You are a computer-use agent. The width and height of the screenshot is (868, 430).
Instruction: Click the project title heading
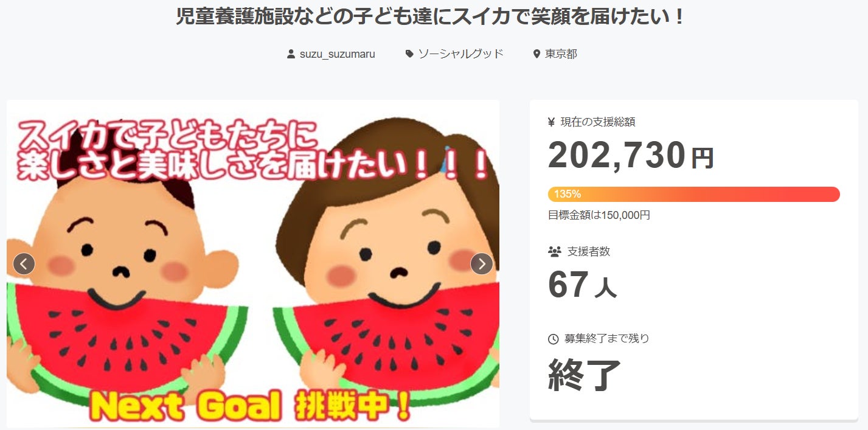point(431,16)
